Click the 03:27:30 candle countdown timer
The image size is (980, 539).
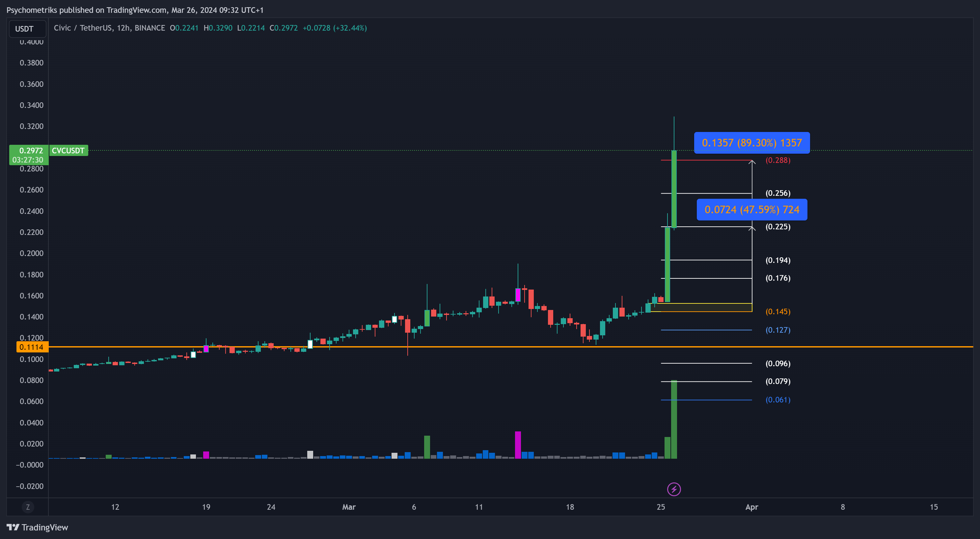[x=28, y=160]
